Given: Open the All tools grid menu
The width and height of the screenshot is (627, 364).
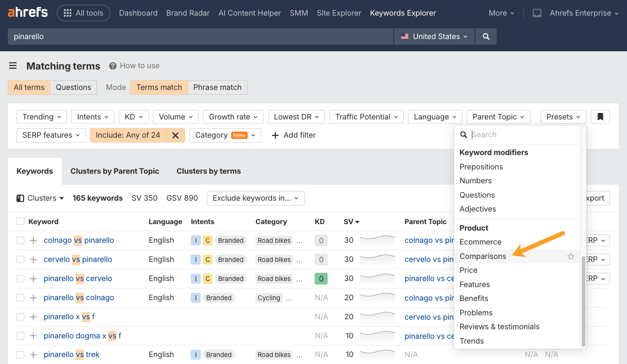Looking at the screenshot, I should (x=83, y=13).
